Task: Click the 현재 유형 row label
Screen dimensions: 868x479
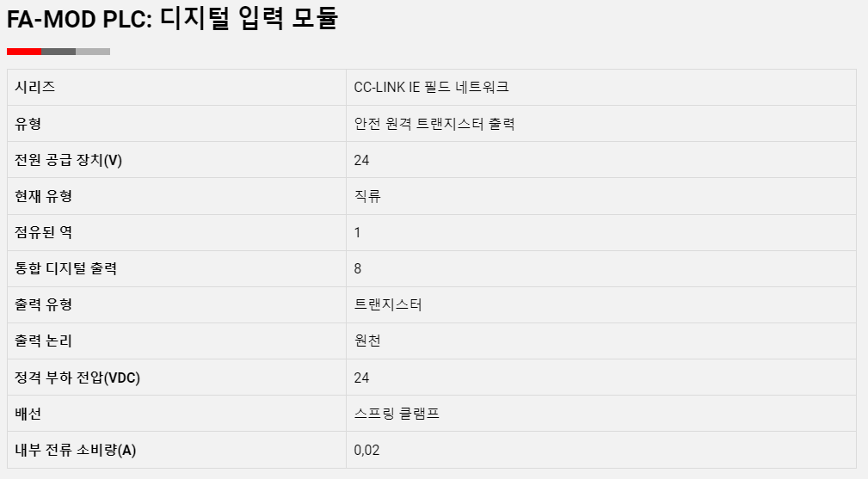Action: tap(43, 196)
